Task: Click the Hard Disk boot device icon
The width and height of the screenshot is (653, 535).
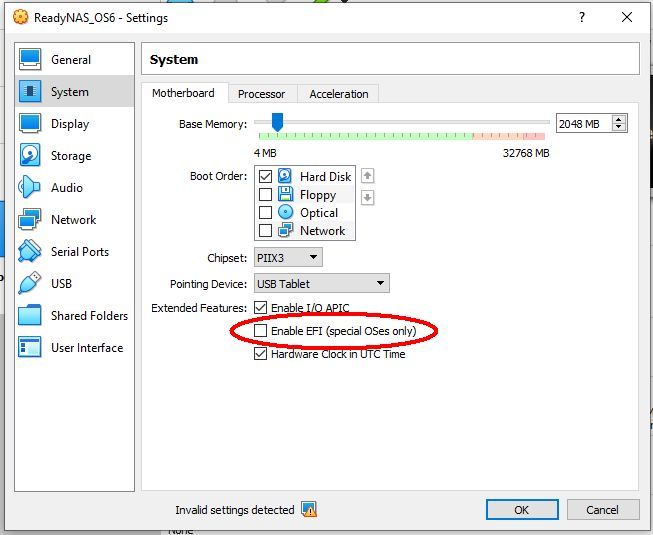Action: pyautogui.click(x=285, y=176)
